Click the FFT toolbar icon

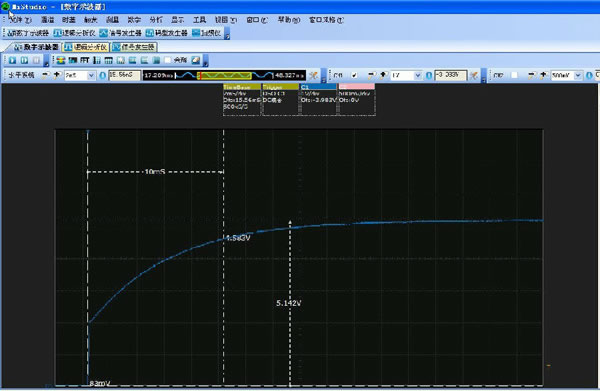click(85, 60)
